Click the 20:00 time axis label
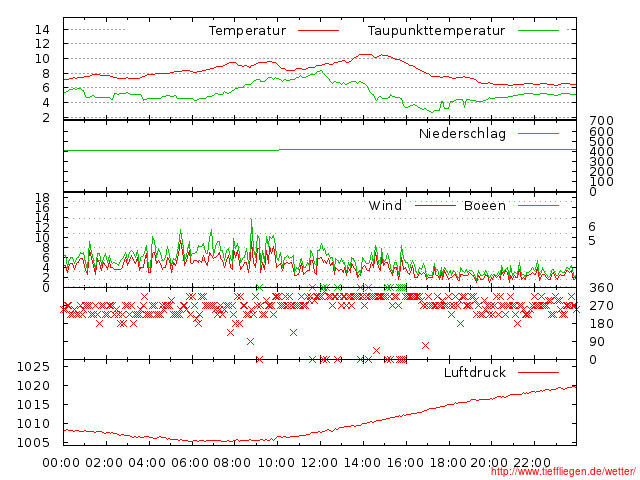Image resolution: width=640 pixels, height=480 pixels. click(x=489, y=463)
